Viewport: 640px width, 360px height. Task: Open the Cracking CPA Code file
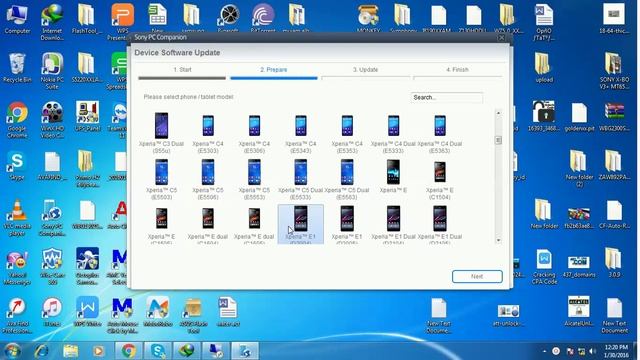point(544,267)
